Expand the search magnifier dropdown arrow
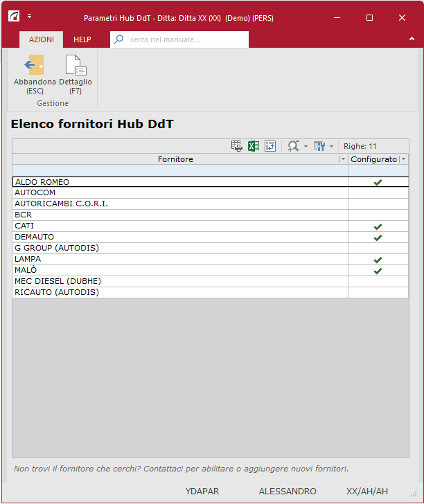 (x=306, y=147)
